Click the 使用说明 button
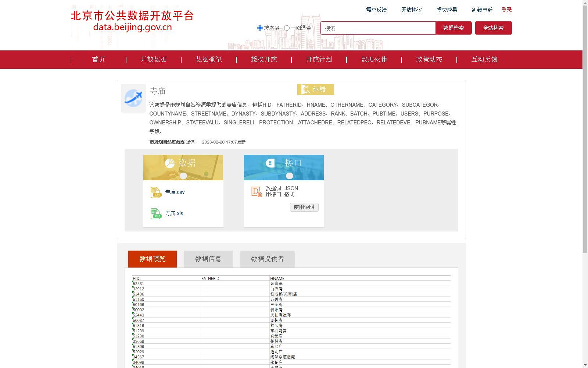The image size is (588, 368). coord(304,207)
